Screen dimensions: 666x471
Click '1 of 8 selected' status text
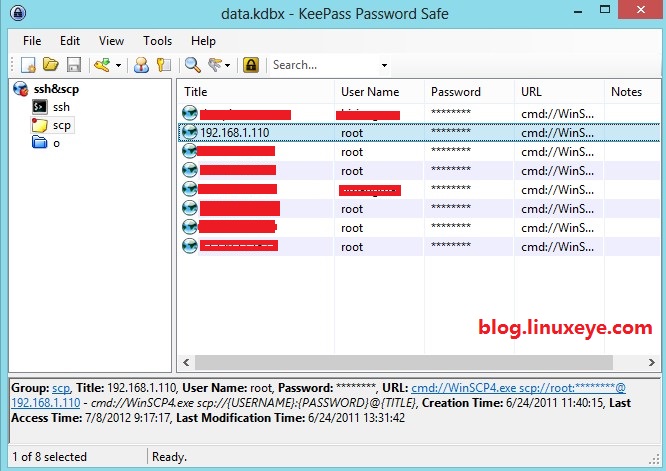coord(49,457)
